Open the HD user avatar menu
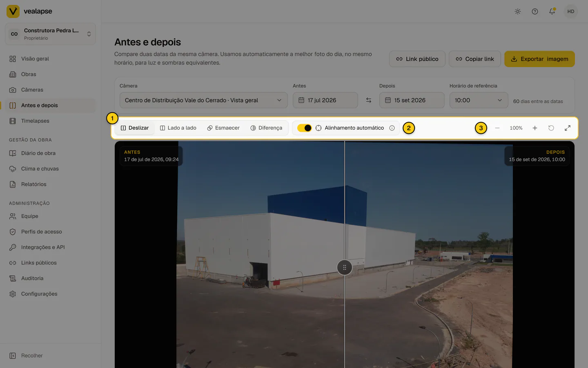Viewport: 588px width, 368px height. (x=571, y=11)
